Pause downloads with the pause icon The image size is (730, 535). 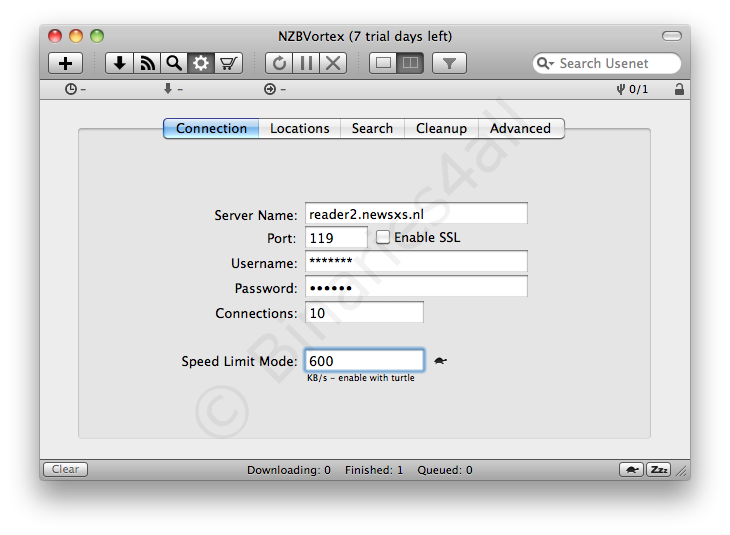pyautogui.click(x=306, y=63)
